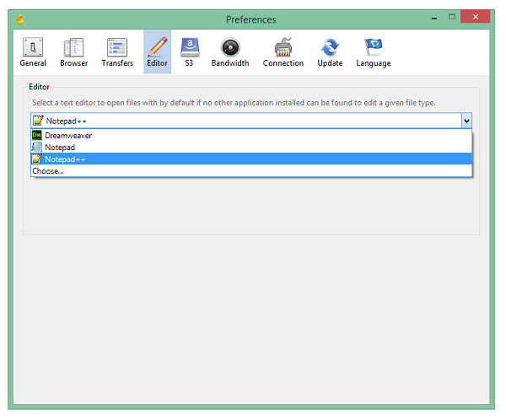Collapse the editor dropdown arrow
This screenshot has height=420, width=506.
coord(466,121)
